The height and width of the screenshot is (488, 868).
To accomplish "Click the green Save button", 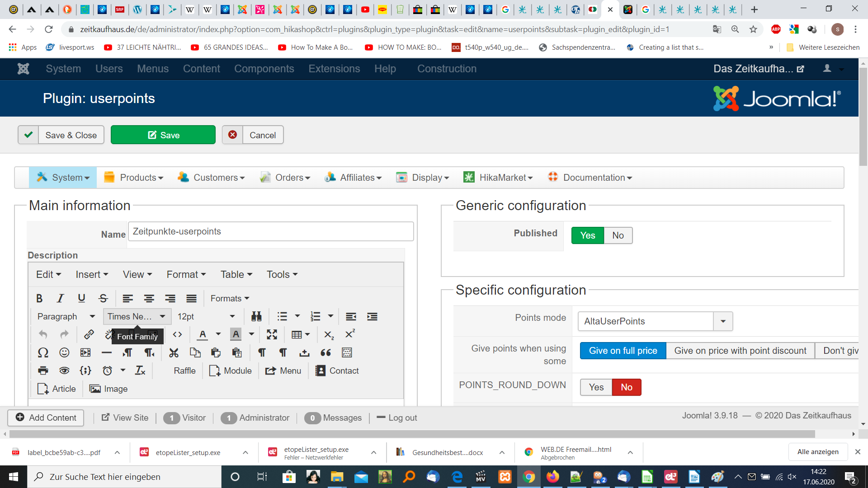I will [163, 135].
